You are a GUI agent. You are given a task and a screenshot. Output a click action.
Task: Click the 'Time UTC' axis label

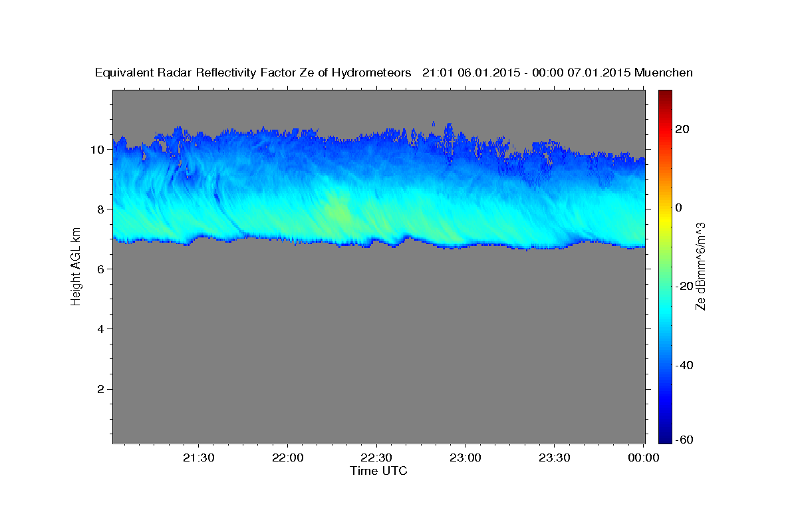pyautogui.click(x=378, y=471)
